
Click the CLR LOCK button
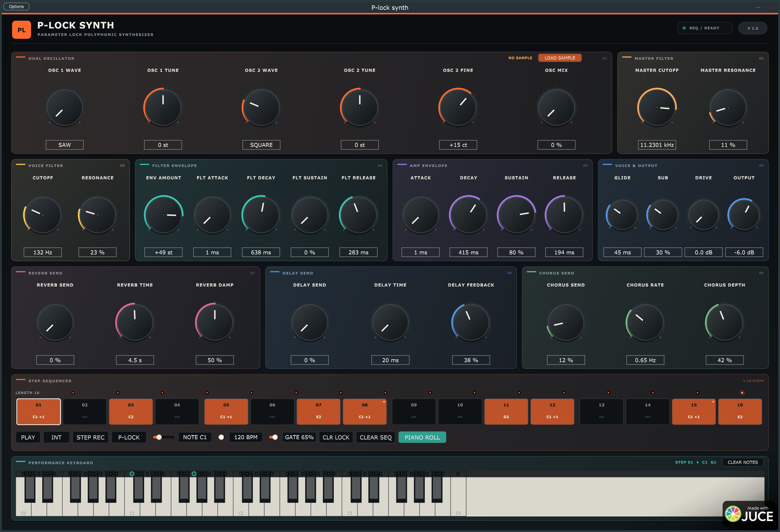coord(336,437)
